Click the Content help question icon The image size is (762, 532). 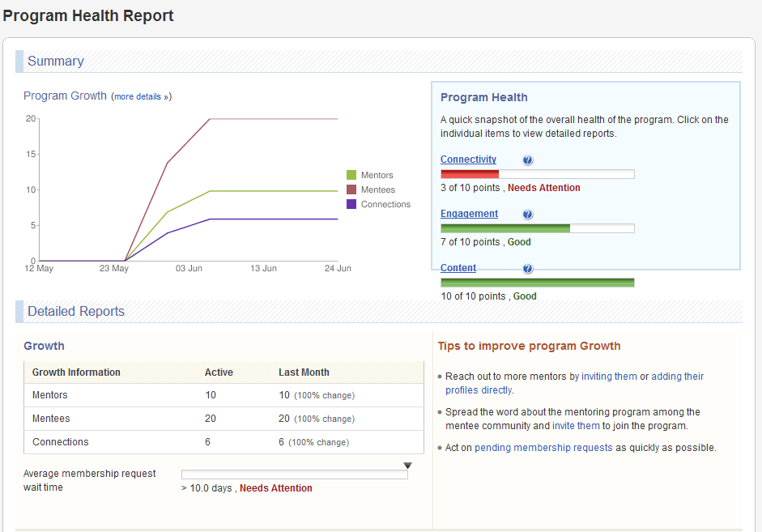(x=528, y=269)
